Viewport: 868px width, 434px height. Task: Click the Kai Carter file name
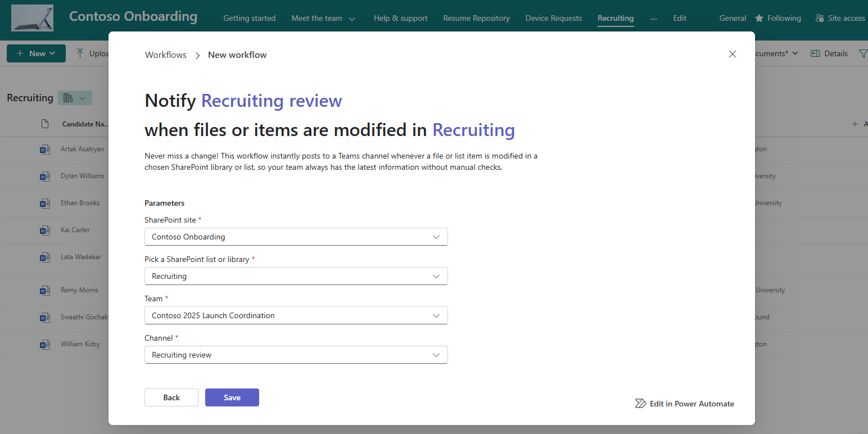[x=75, y=230]
